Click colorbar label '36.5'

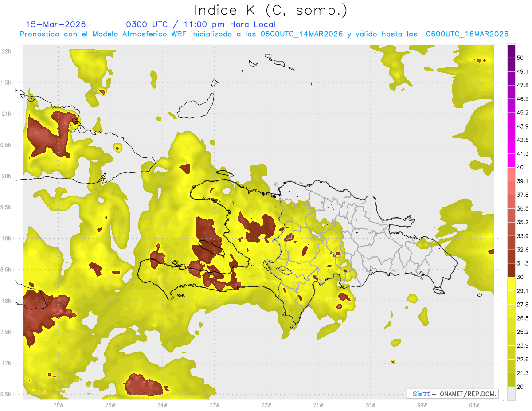click(x=523, y=208)
